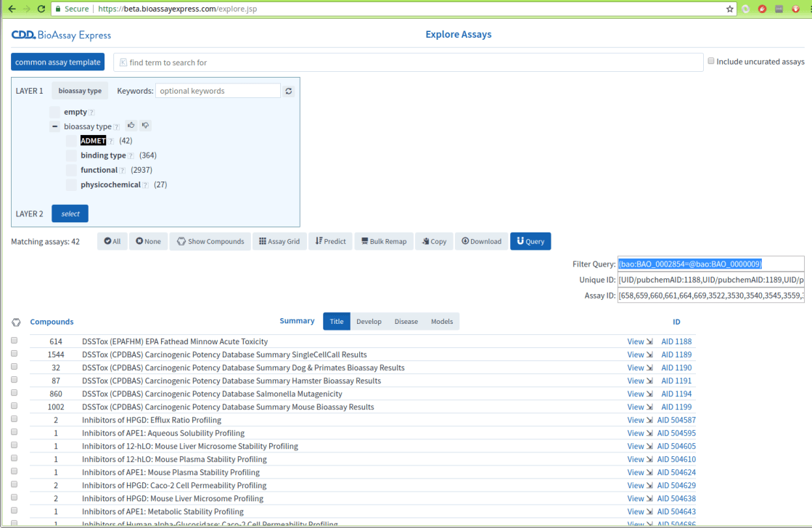The width and height of the screenshot is (812, 528).
Task: Enable Include uncurated assays checkbox
Action: (x=711, y=62)
